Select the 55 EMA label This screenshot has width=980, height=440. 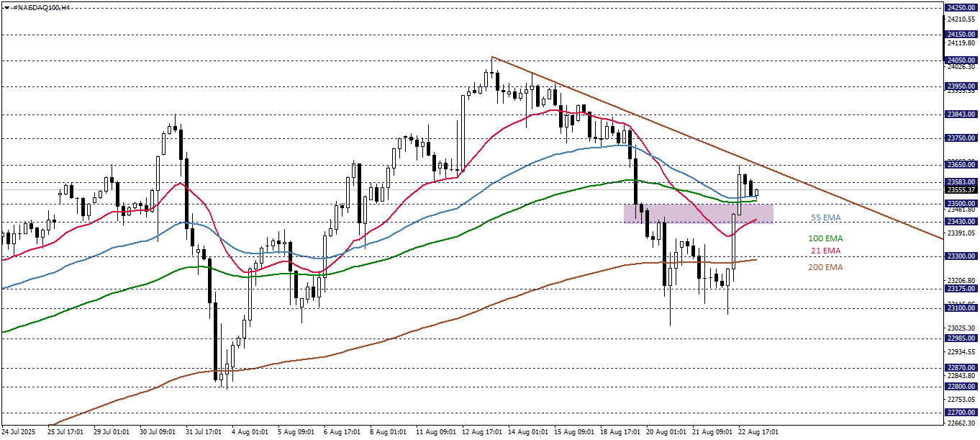click(825, 217)
